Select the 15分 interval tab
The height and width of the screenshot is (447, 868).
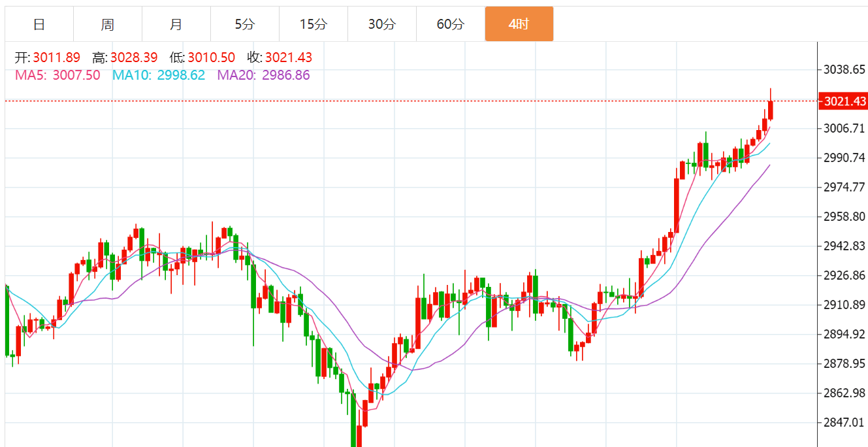(313, 24)
